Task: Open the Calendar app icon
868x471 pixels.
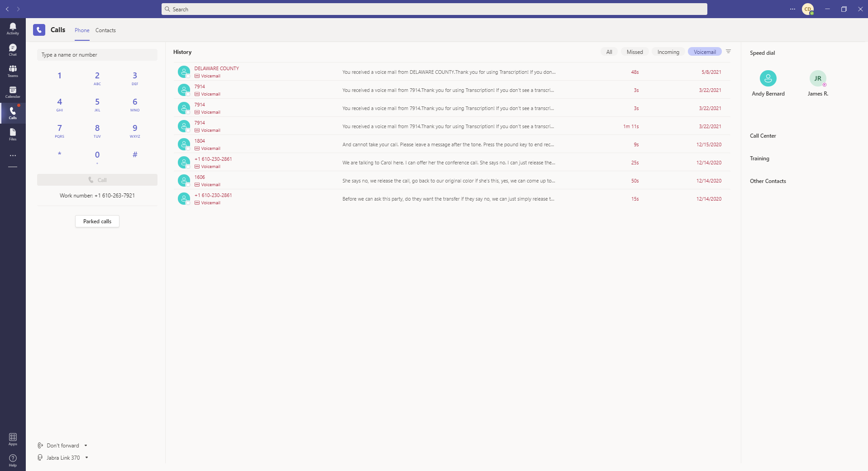Action: click(x=13, y=92)
